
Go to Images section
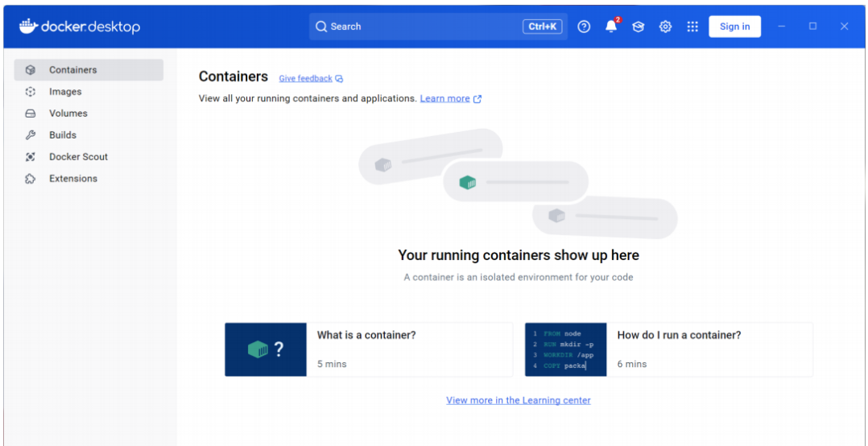(89, 92)
